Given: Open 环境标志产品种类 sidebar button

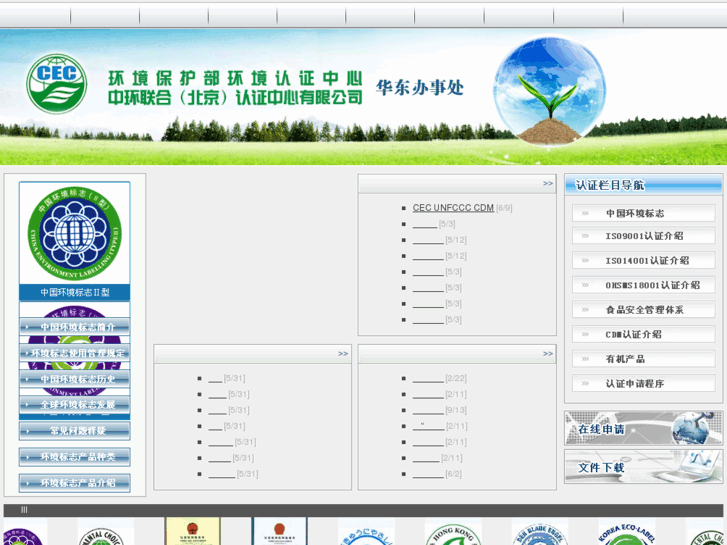Looking at the screenshot, I should [75, 457].
